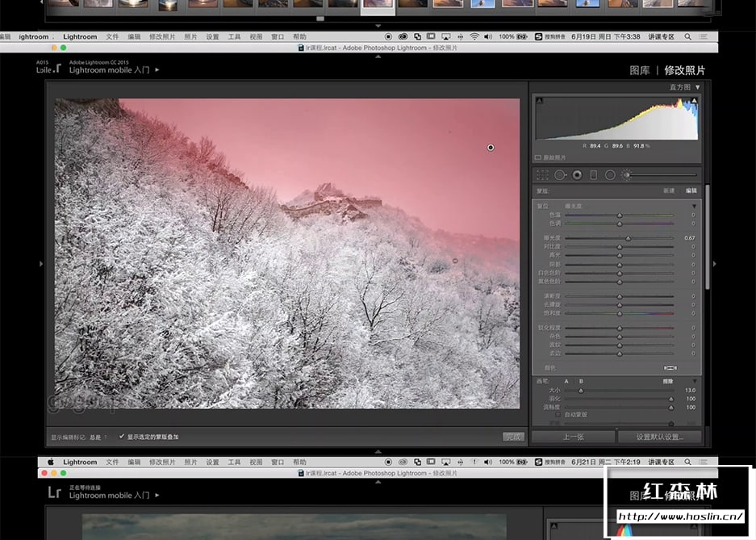The height and width of the screenshot is (540, 756).
Task: Open Spotlight search in upper menu bar
Action: coord(688,36)
